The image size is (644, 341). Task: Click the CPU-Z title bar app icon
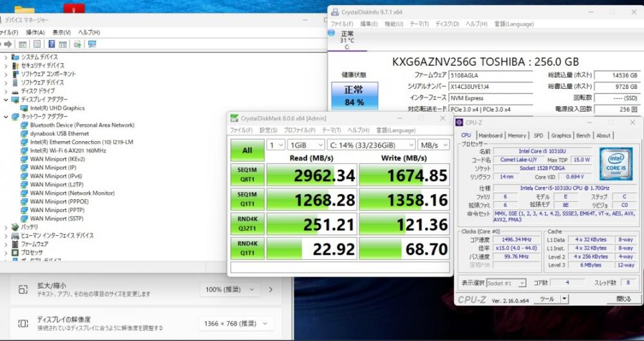tap(460, 122)
